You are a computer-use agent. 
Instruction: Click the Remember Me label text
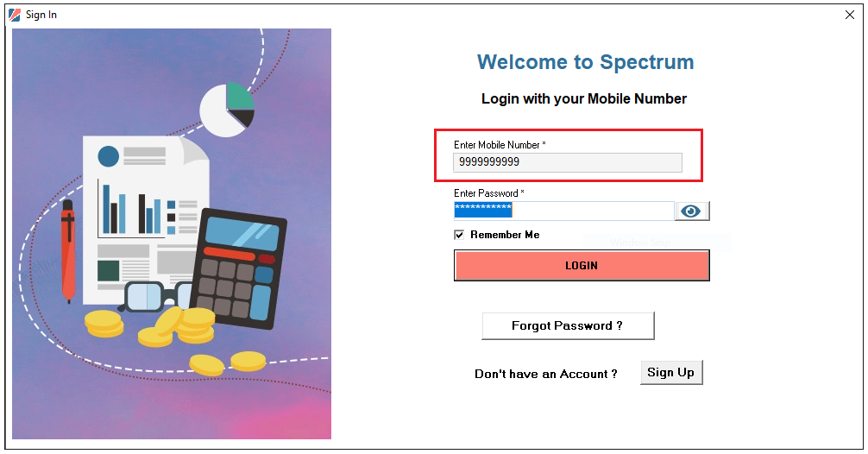tap(505, 235)
